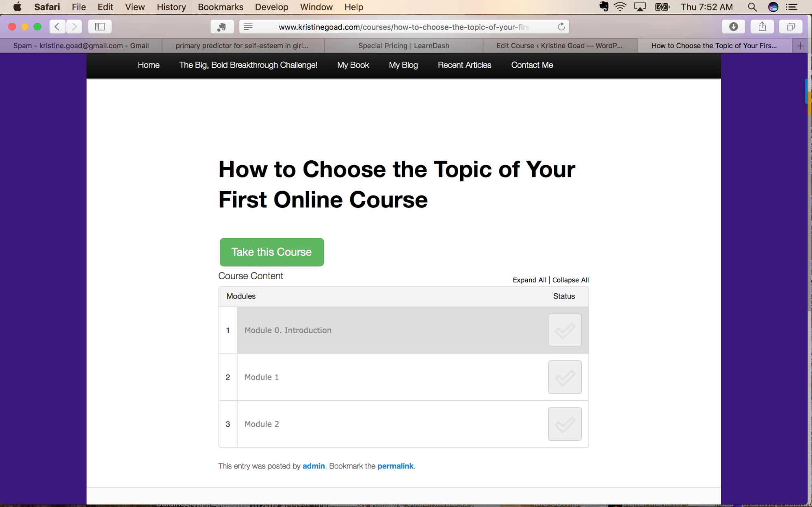The height and width of the screenshot is (507, 812).
Task: Click the Safari Reader View icon in toolbar
Action: point(248,27)
